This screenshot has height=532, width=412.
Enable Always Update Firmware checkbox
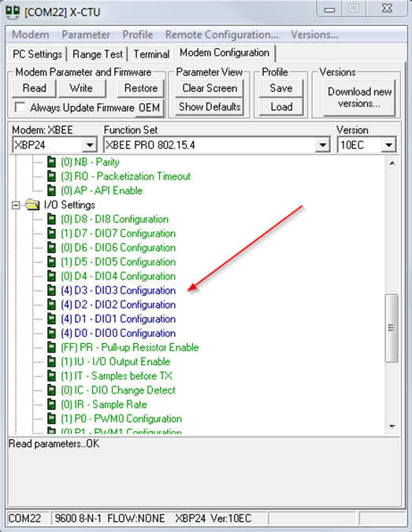tap(20, 108)
